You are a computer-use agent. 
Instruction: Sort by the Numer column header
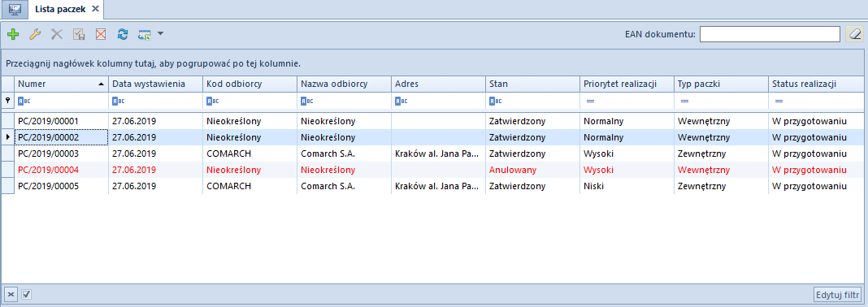(62, 84)
